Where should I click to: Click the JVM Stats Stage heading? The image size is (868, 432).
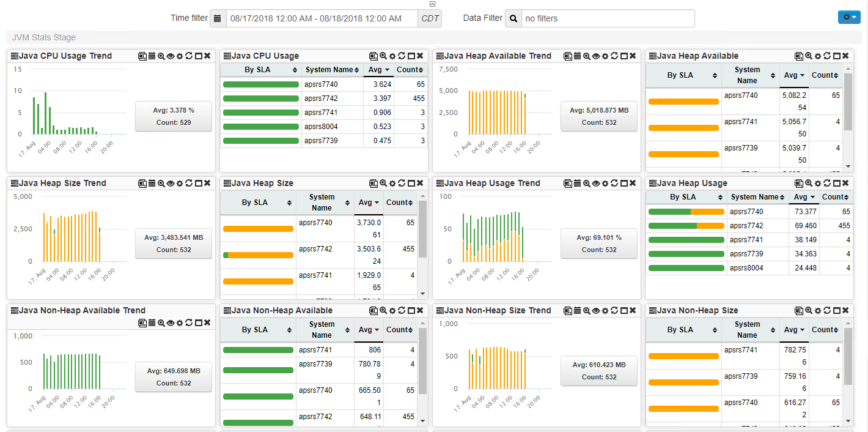click(x=44, y=37)
